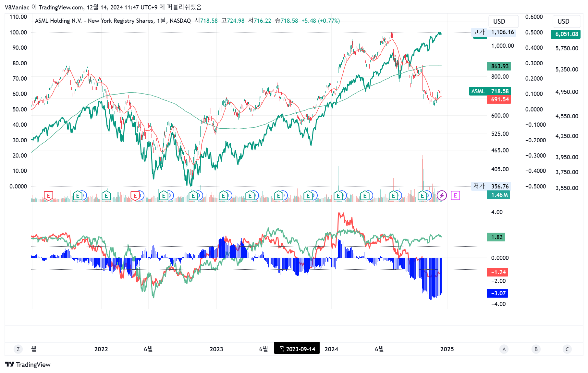
Task: Click the round C scale button
Action: pos(567,349)
